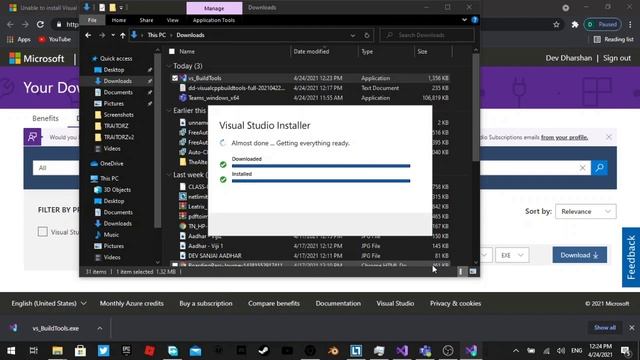
Task: Open recent locations dropdown arrow
Action: pyautogui.click(x=113, y=36)
